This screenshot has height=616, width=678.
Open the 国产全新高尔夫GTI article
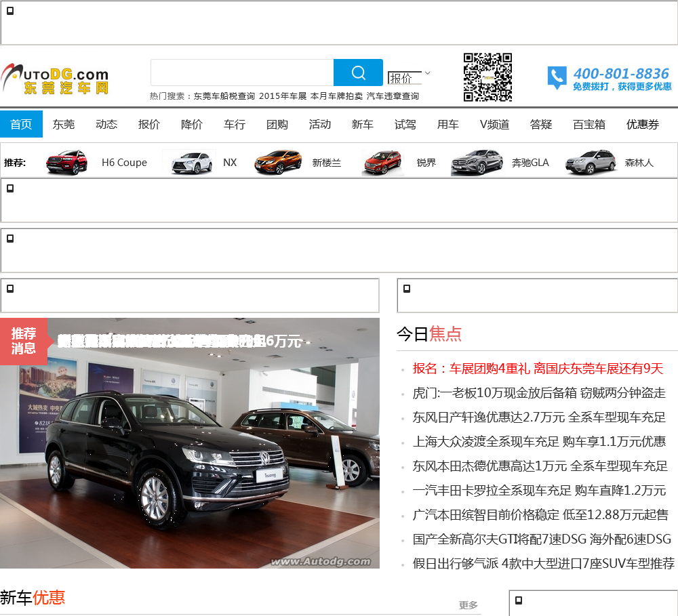tap(542, 539)
